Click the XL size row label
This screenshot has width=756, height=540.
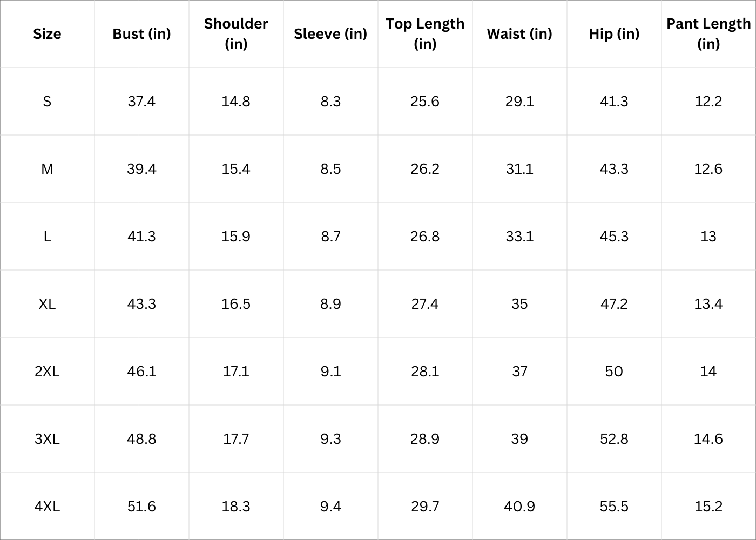coord(47,304)
